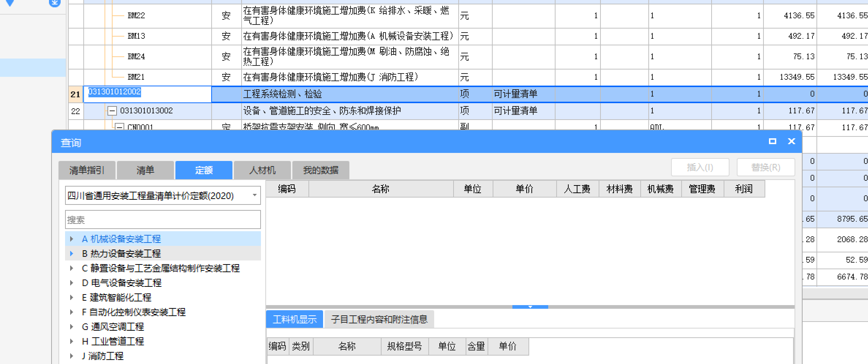Screen dimensions: 868x364
Task: Expand the F 自动化控制仪表安装工程 arrow
Action: point(72,312)
